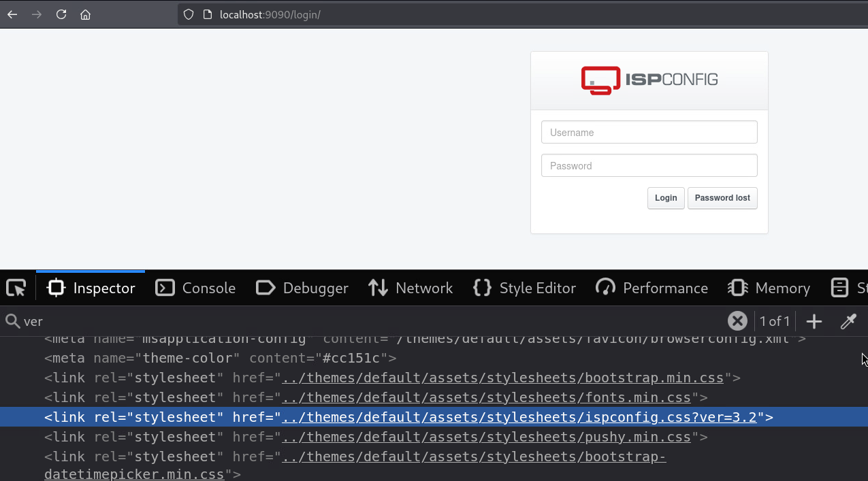
Task: Click the browser back arrow
Action: (x=12, y=14)
